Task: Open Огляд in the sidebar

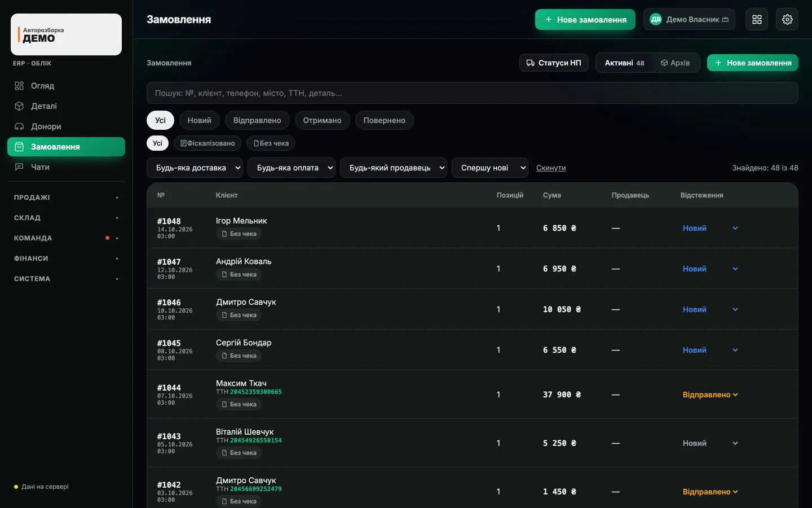Action: click(66, 86)
